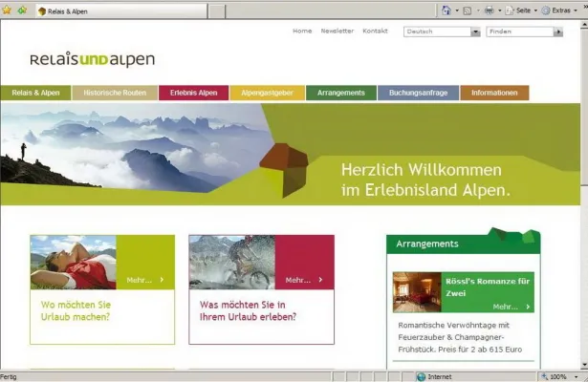
Task: Click the 'Romantische Verwöhntage' description text
Action: pos(460,337)
